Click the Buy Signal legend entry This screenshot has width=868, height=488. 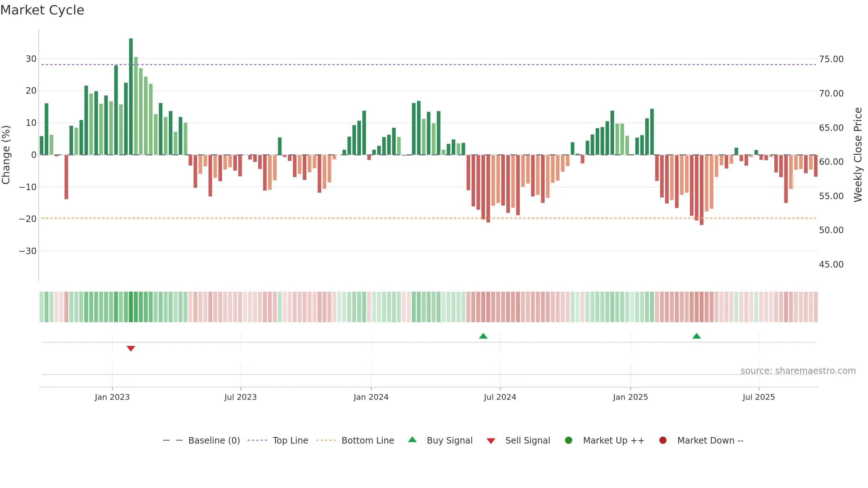[440, 440]
